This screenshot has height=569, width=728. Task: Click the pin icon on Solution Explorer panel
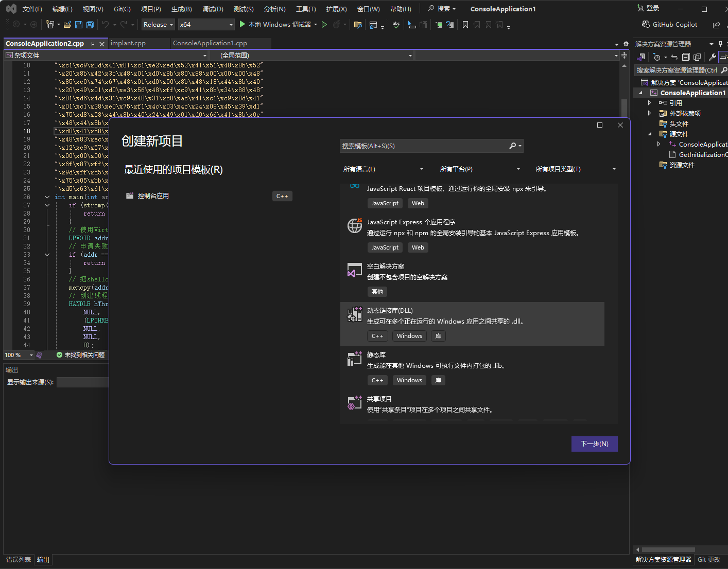tap(720, 44)
